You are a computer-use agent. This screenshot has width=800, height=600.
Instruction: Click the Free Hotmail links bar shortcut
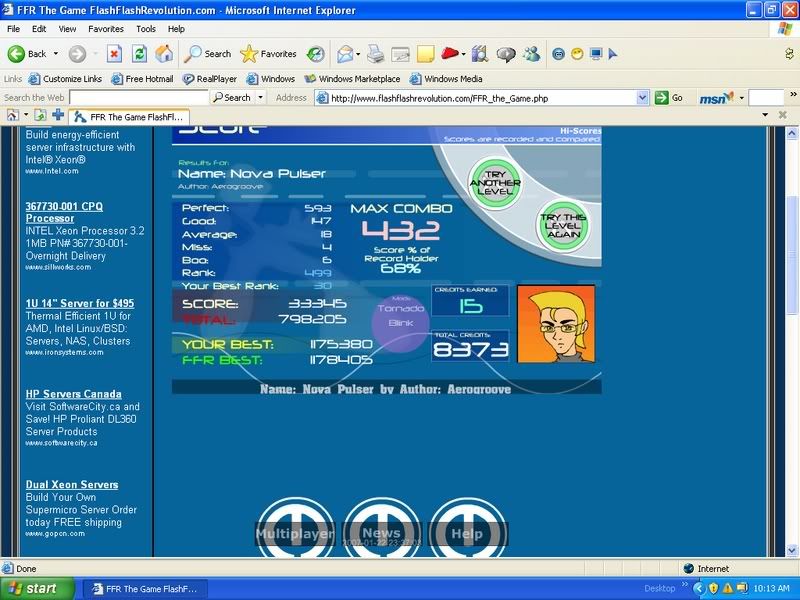click(142, 79)
